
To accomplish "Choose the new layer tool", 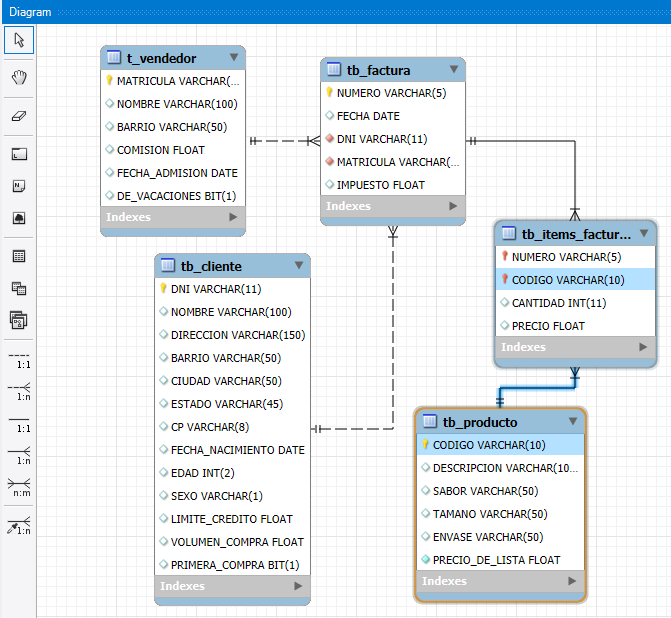I will (19, 154).
